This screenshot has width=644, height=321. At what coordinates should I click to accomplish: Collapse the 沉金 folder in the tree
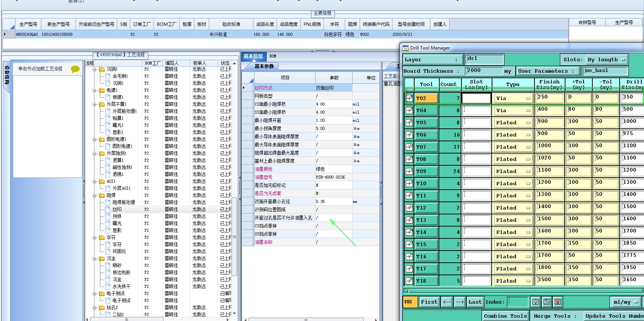(x=95, y=258)
